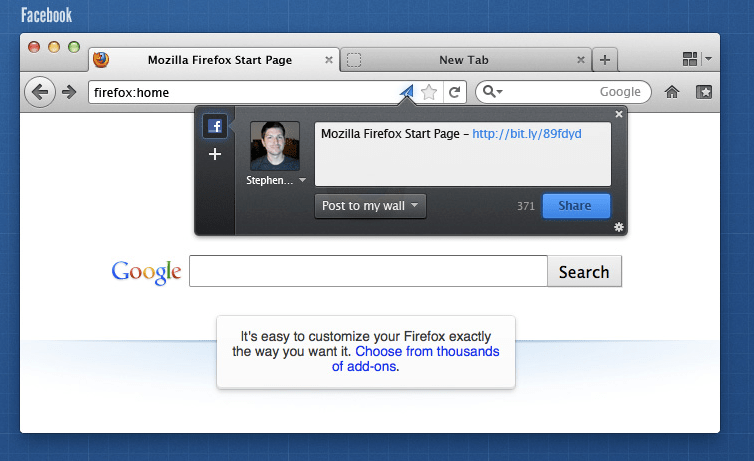Click the yellow minimize window button

pyautogui.click(x=54, y=47)
